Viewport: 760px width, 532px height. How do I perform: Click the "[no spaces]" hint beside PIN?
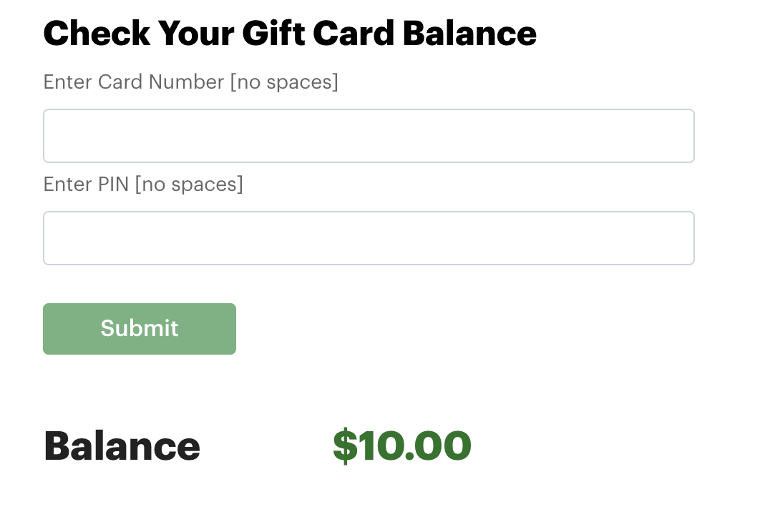pyautogui.click(x=189, y=184)
